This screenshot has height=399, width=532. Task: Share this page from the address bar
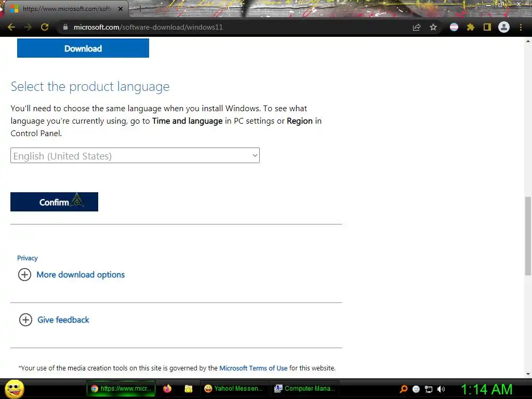[x=417, y=27]
